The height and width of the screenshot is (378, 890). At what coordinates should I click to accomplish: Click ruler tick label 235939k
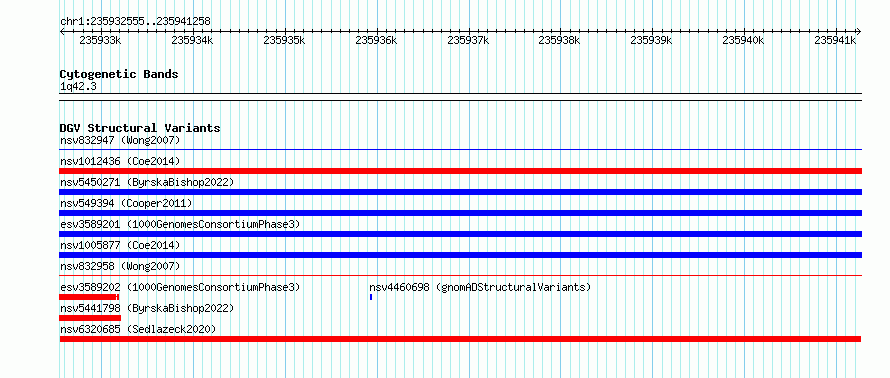(651, 40)
